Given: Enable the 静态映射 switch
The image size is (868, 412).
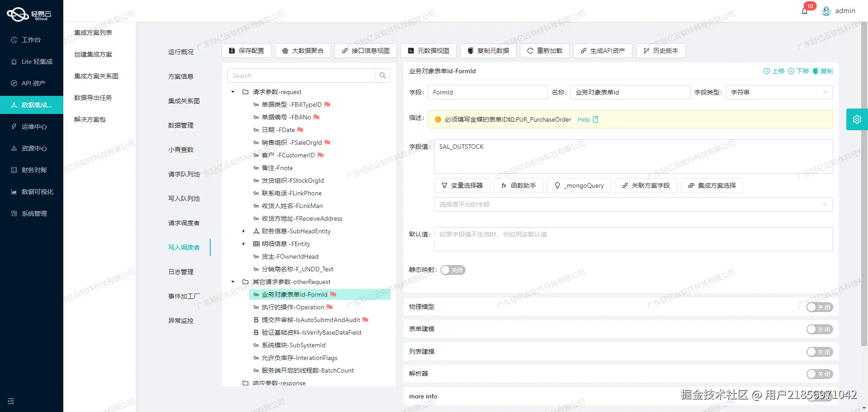Looking at the screenshot, I should 453,270.
